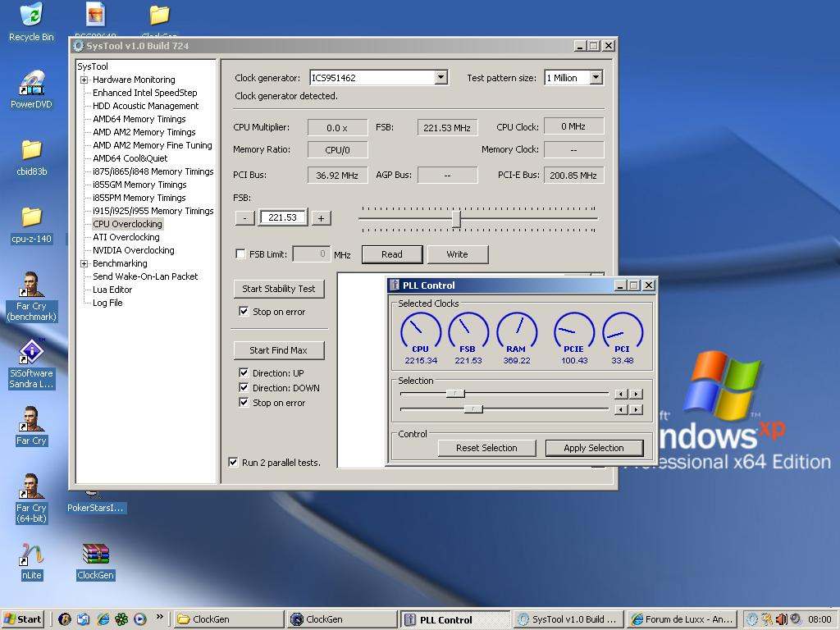Toggle Direction: UP checkbox

pos(244,373)
